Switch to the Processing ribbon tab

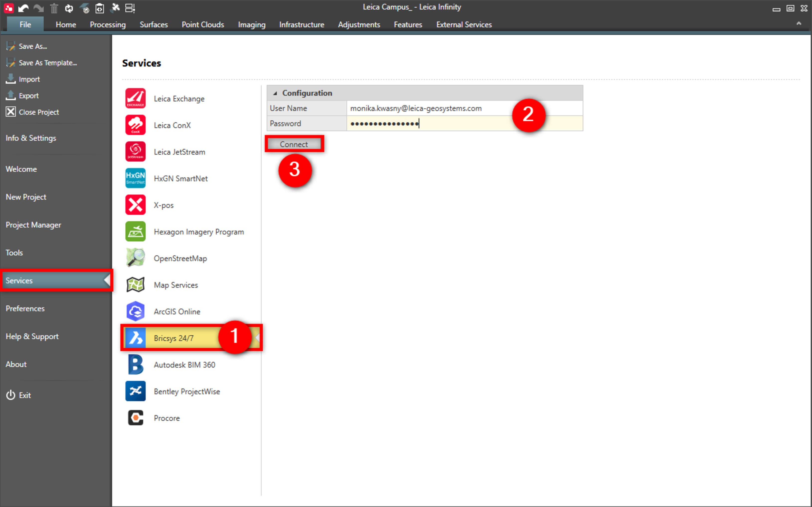pyautogui.click(x=108, y=24)
